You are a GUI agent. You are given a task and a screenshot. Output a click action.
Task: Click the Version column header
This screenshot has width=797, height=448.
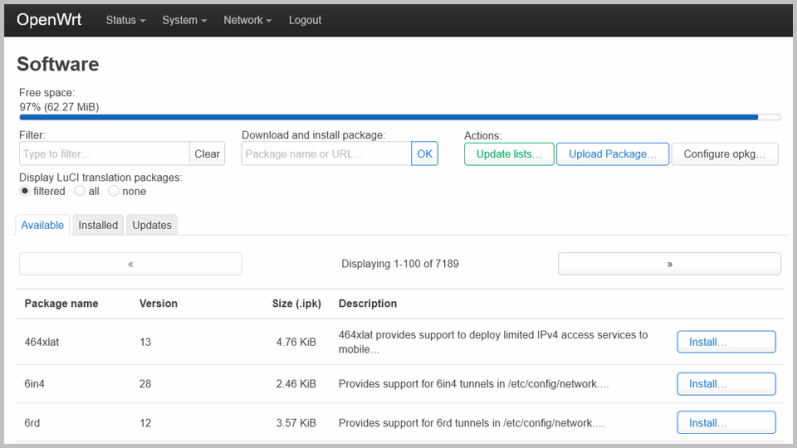[x=159, y=304]
